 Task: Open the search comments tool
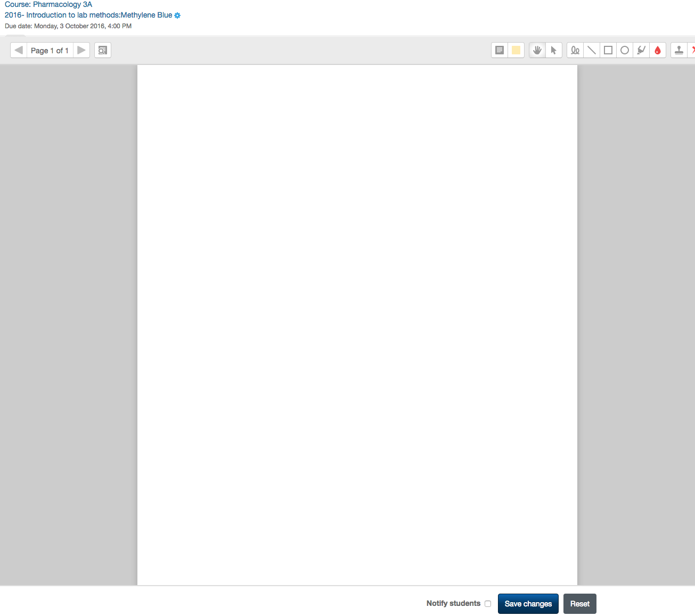[103, 50]
